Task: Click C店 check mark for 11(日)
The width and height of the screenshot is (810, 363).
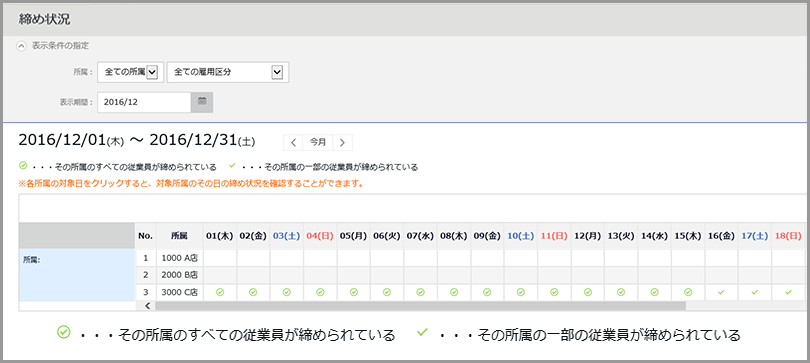Action: tap(554, 292)
